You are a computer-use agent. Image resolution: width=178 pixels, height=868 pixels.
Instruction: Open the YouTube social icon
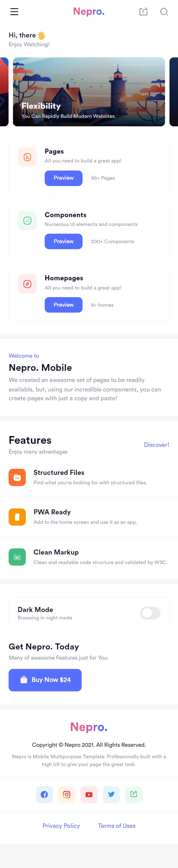coord(89,794)
